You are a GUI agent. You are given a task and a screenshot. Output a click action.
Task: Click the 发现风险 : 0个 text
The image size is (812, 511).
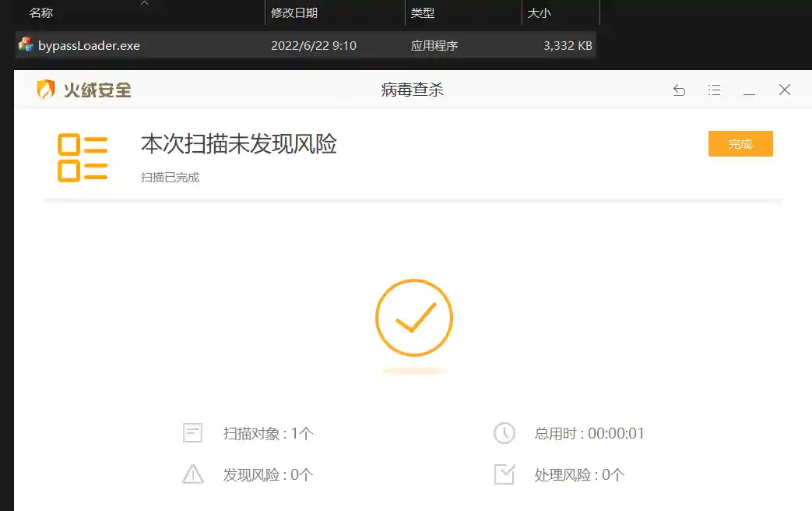268,474
